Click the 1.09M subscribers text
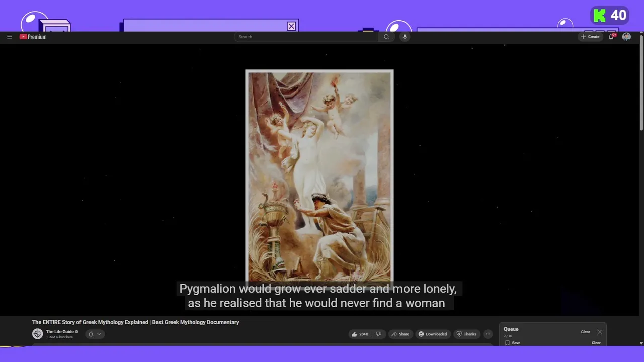Screen dimensions: 644x362 pos(59,337)
